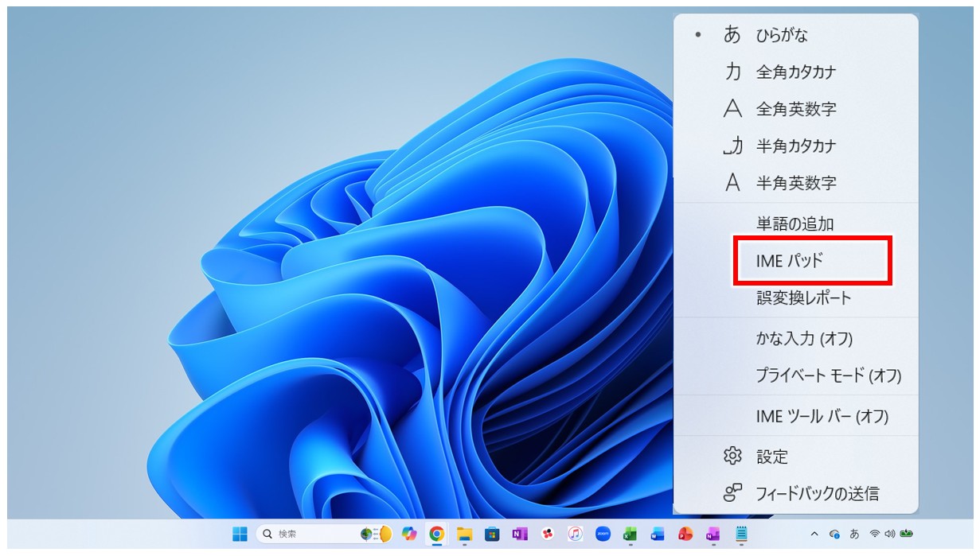Open the IME パッド menu entry
980x556 pixels.
(x=795, y=260)
